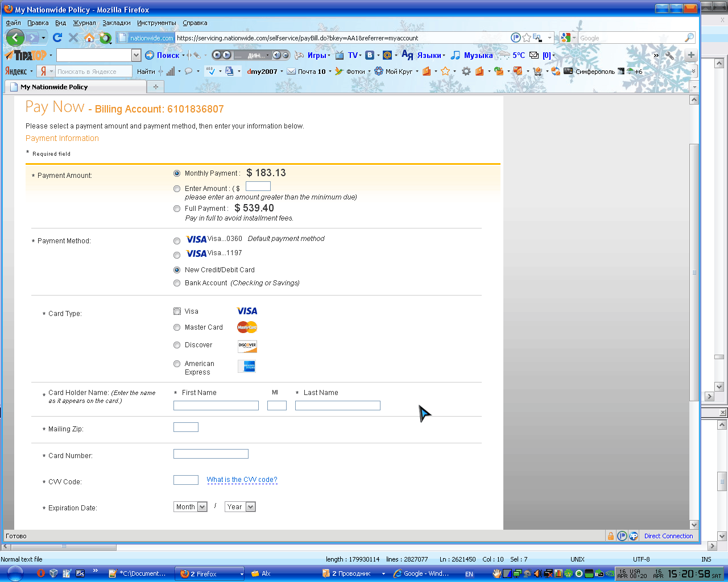Viewport: 728px width, 582px height.
Task: Open Мой Круг toolbar button
Action: point(393,71)
